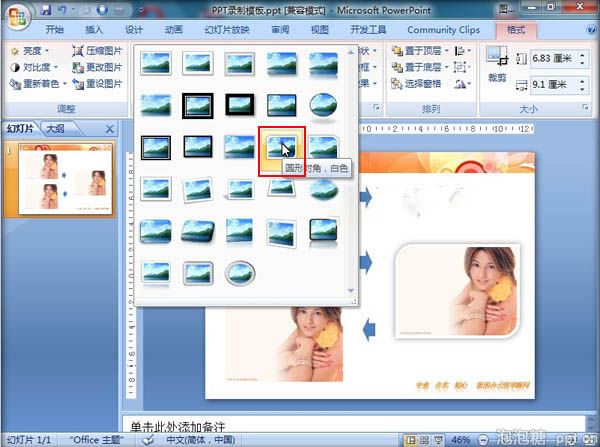Switch to normal view in status bar

411,440
